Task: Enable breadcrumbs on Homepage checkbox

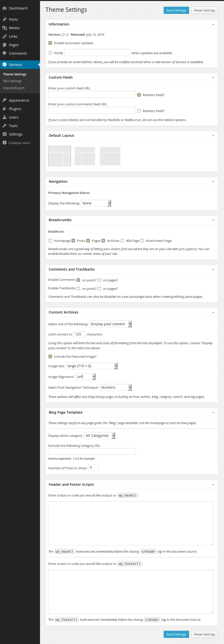Action: click(50, 241)
